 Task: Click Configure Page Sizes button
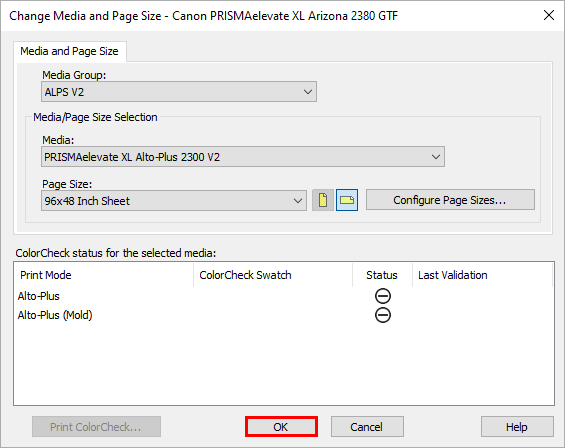[x=450, y=200]
